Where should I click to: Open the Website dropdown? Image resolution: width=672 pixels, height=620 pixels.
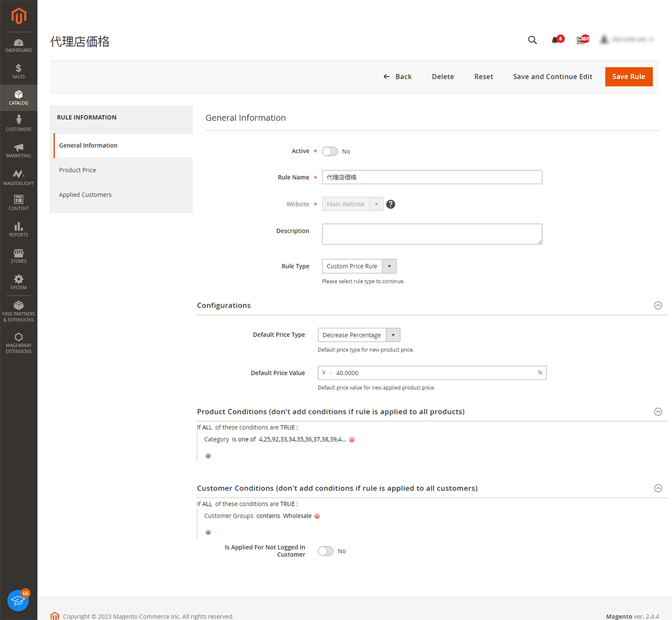click(x=353, y=204)
